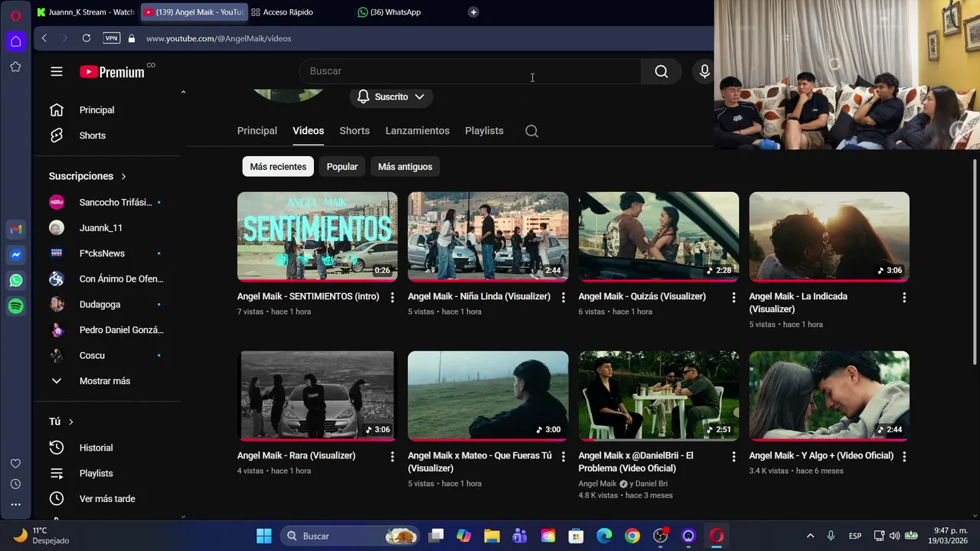Open channel Shorts tab

pyautogui.click(x=354, y=131)
